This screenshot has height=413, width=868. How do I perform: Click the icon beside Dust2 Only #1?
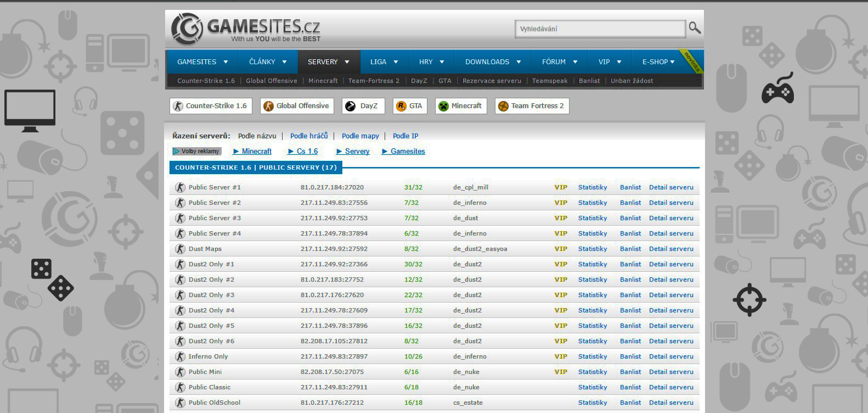pos(180,264)
